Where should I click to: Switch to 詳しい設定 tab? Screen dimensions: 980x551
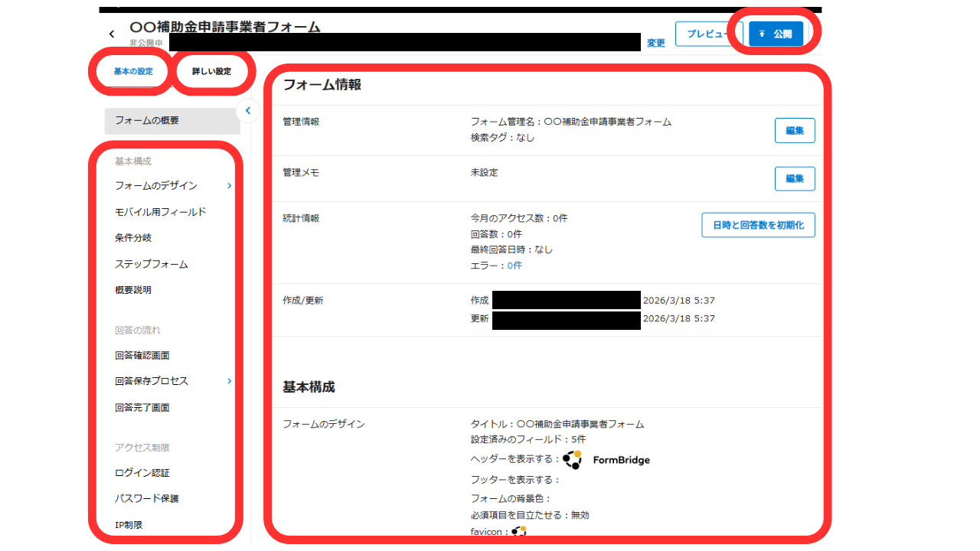coord(211,71)
